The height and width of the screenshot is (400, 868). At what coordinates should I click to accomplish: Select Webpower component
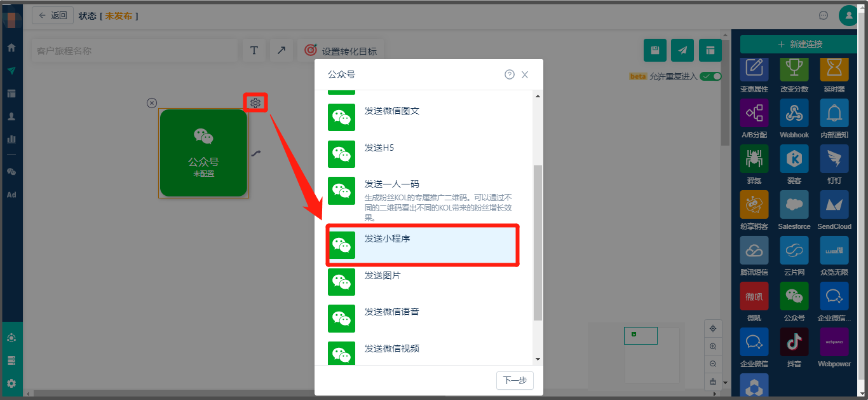click(834, 347)
